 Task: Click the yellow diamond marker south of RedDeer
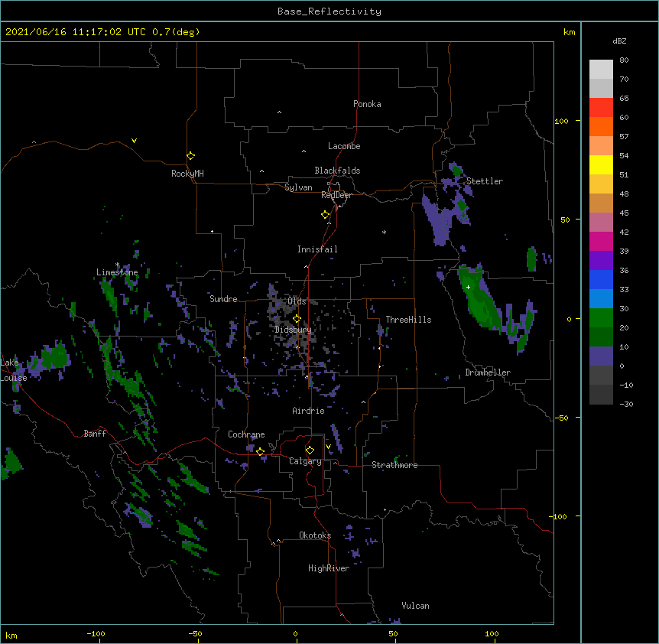tap(325, 215)
